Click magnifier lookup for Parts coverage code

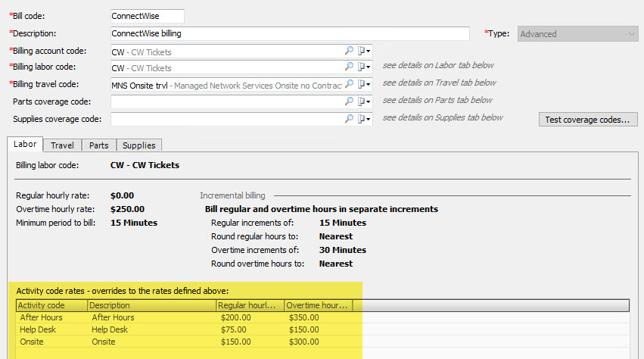(x=349, y=101)
